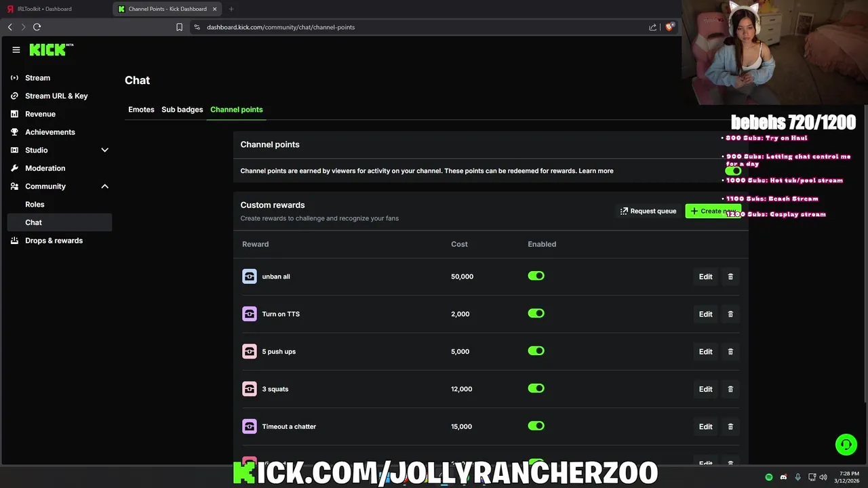Toggle the channel points master switch

(733, 171)
